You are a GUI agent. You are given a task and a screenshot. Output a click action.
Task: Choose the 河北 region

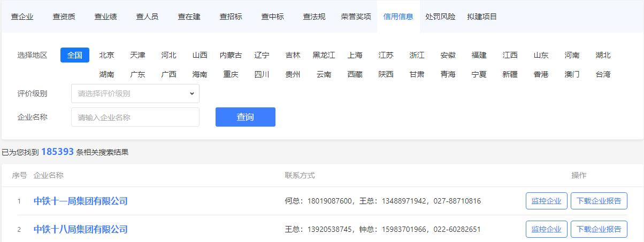[x=168, y=55]
